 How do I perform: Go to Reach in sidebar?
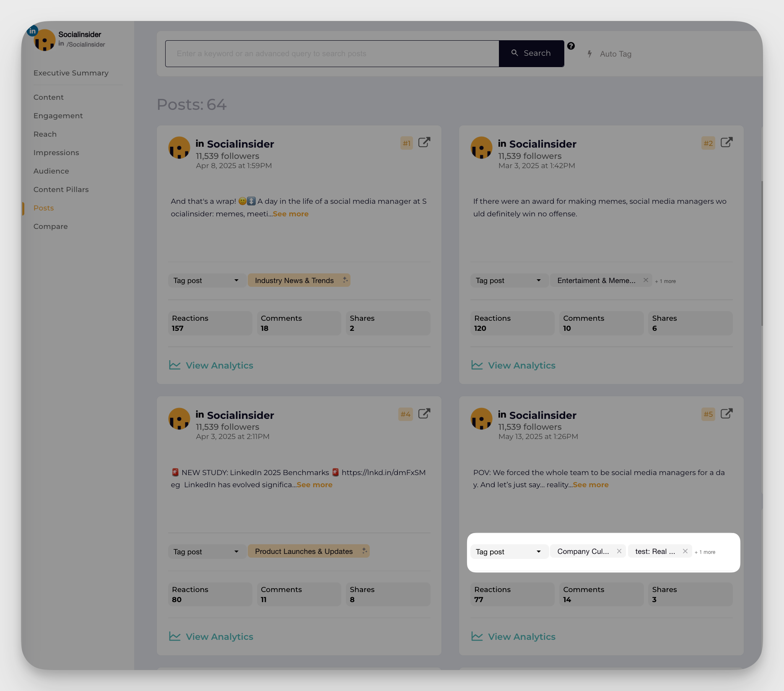(x=45, y=134)
